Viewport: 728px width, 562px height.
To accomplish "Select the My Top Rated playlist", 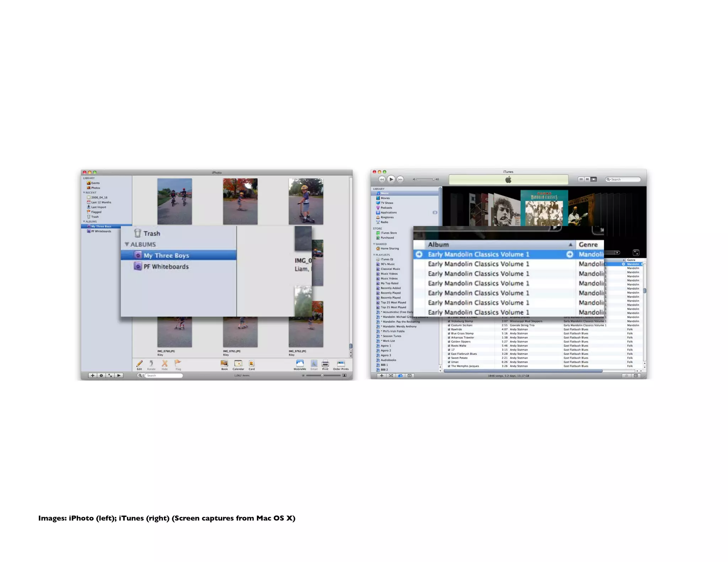I will point(387,283).
